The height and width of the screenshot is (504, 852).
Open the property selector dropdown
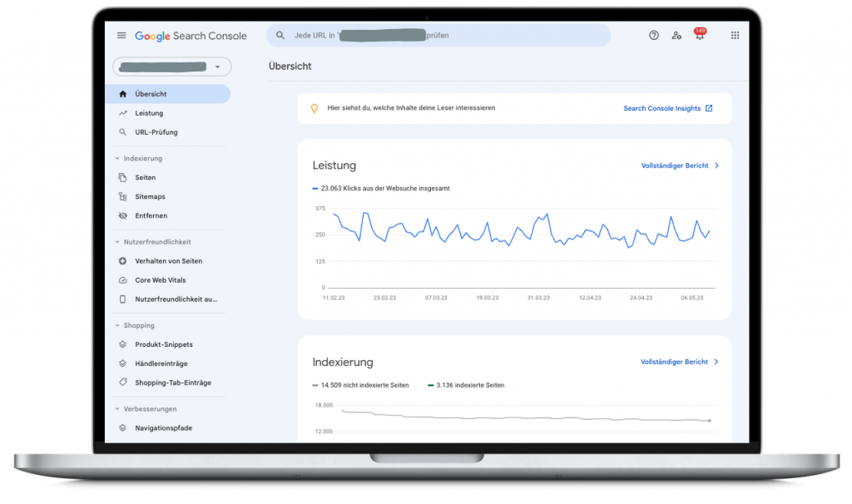172,67
